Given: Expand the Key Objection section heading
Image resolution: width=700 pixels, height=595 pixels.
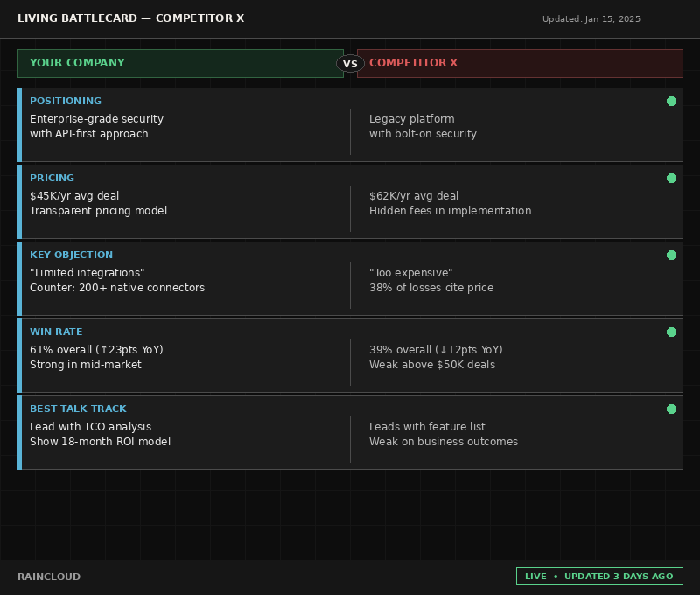Looking at the screenshot, I should click(x=71, y=255).
